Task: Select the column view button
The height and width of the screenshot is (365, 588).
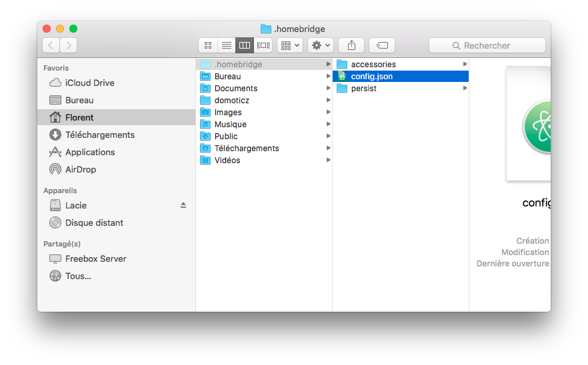Action: (245, 45)
